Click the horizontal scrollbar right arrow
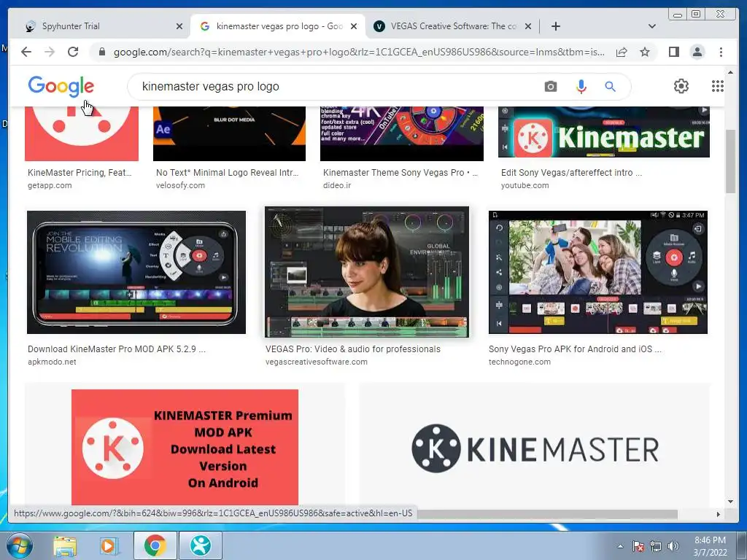The height and width of the screenshot is (560, 747). pyautogui.click(x=719, y=514)
